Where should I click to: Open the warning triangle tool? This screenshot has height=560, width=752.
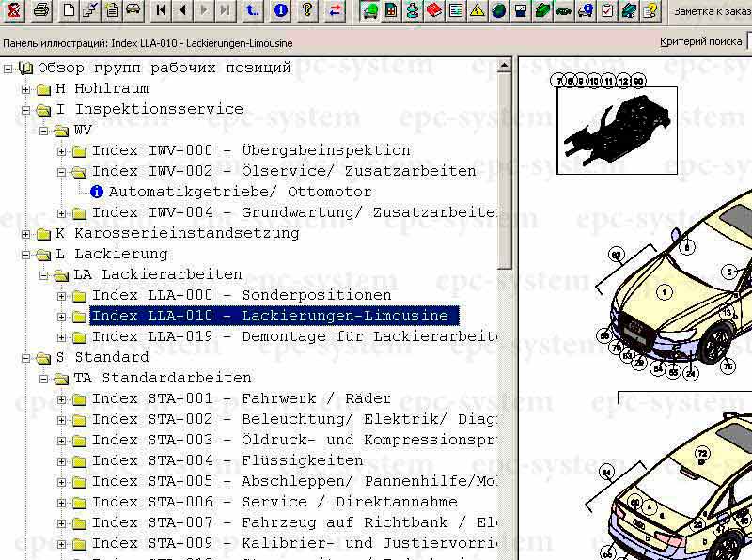(x=476, y=12)
